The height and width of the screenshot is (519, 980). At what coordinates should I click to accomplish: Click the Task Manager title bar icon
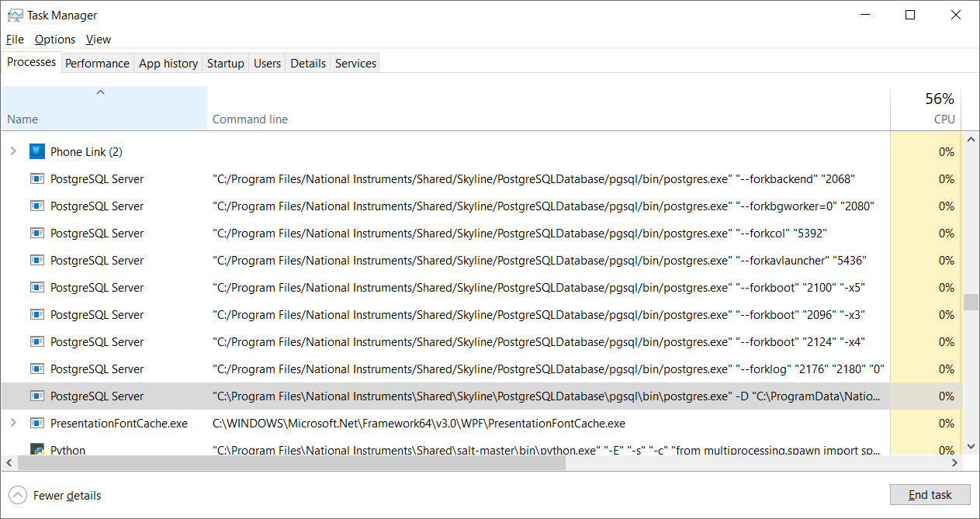[15, 16]
